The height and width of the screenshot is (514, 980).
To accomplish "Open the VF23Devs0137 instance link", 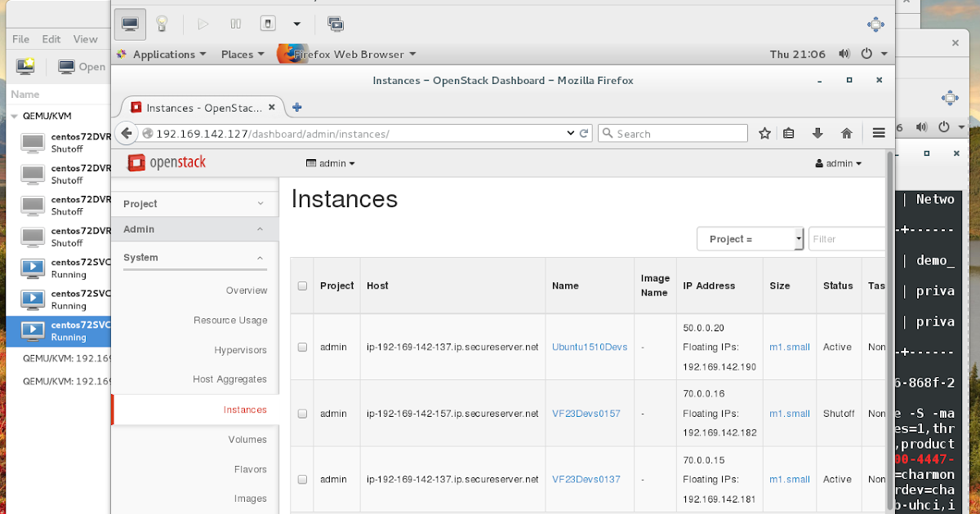I will click(586, 480).
